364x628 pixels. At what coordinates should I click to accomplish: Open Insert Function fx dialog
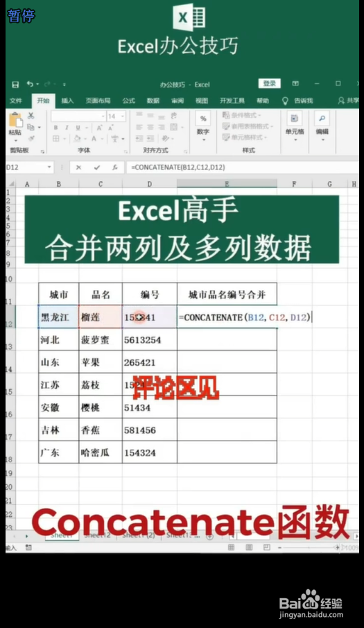point(115,167)
